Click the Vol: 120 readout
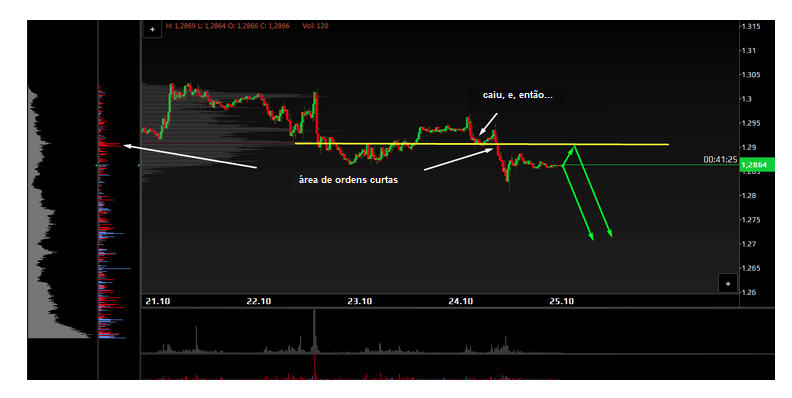Viewport: 792px width, 398px height. tap(315, 26)
